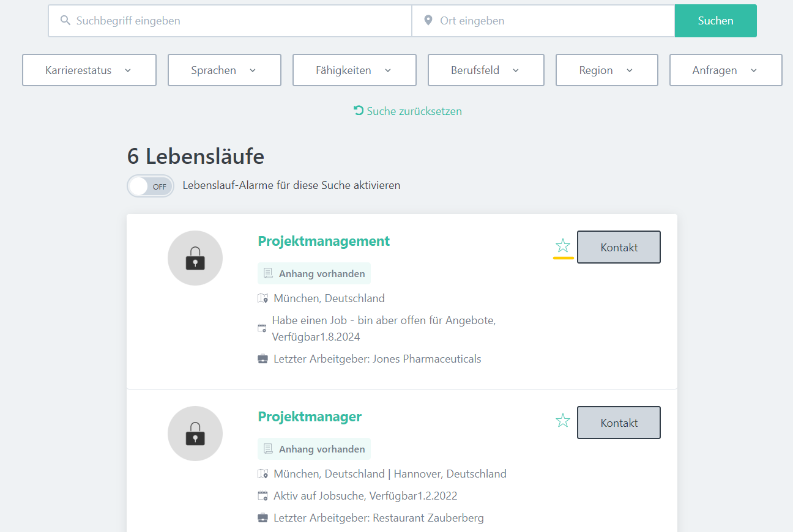The height and width of the screenshot is (532, 793).
Task: Click briefcase icon beside Jones Pharmaceuticals
Action: 263,359
